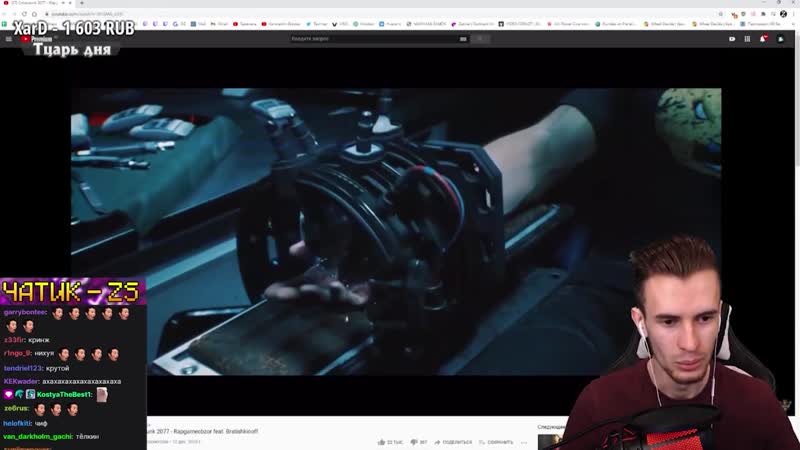
Task: Click the browser back arrow
Action: (x=5, y=14)
